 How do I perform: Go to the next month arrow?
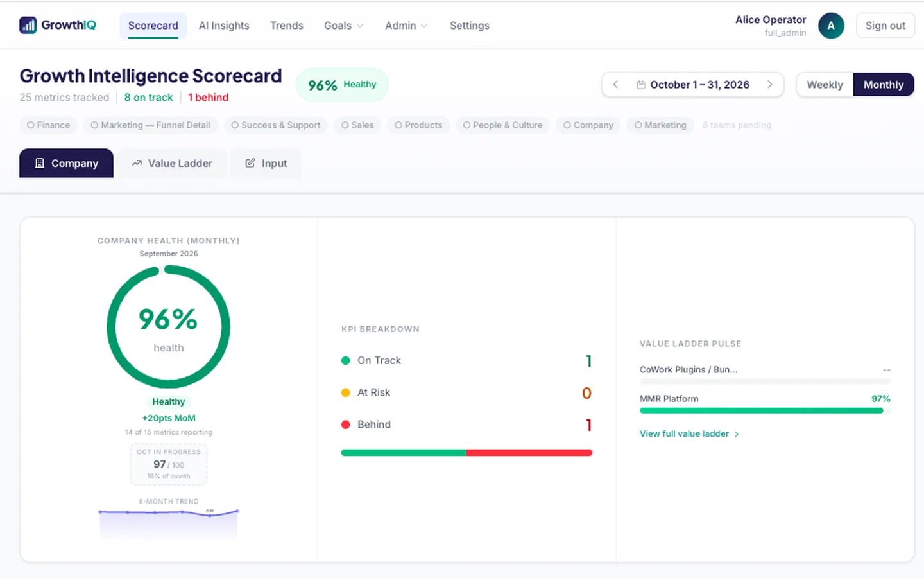point(769,85)
